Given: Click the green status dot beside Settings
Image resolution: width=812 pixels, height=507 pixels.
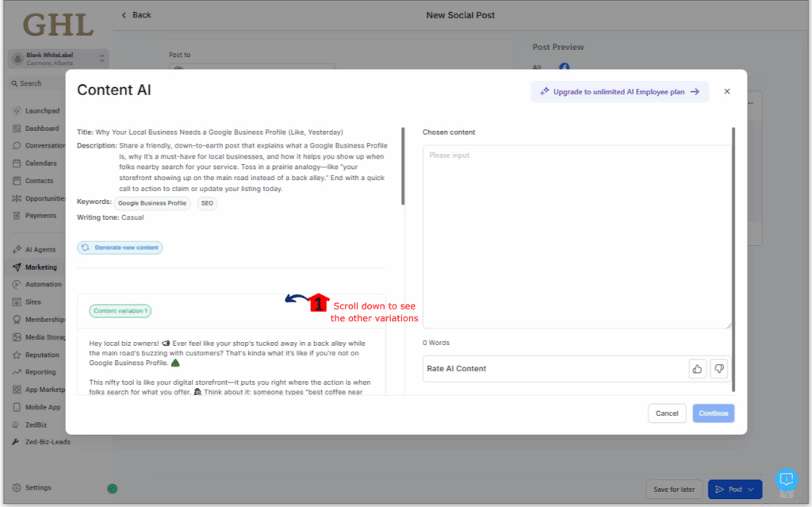Looking at the screenshot, I should pyautogui.click(x=113, y=488).
